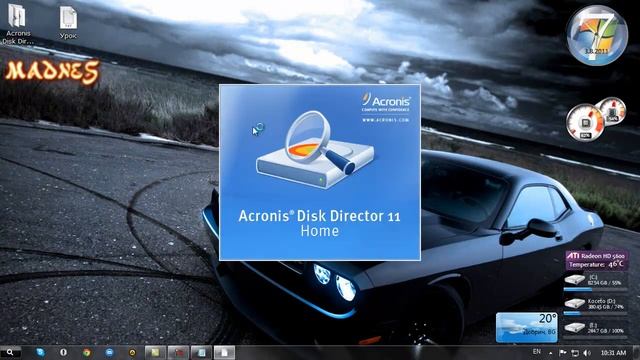Screen dimensions: 640x360
Task: Switch to the yellow sticky note taskbar window
Action: pyautogui.click(x=155, y=352)
